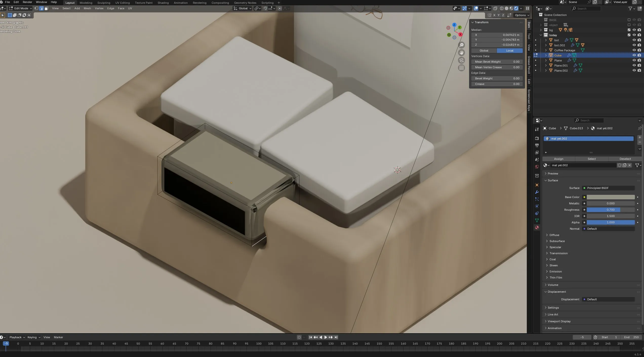Switch to the Shading workspace tab
The height and width of the screenshot is (357, 644).
tap(163, 3)
